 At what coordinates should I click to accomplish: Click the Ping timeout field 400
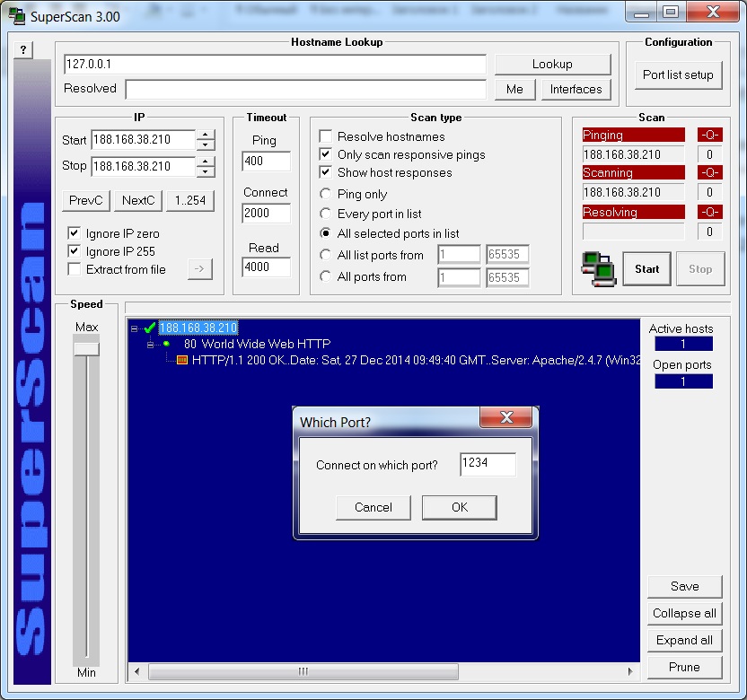(266, 162)
